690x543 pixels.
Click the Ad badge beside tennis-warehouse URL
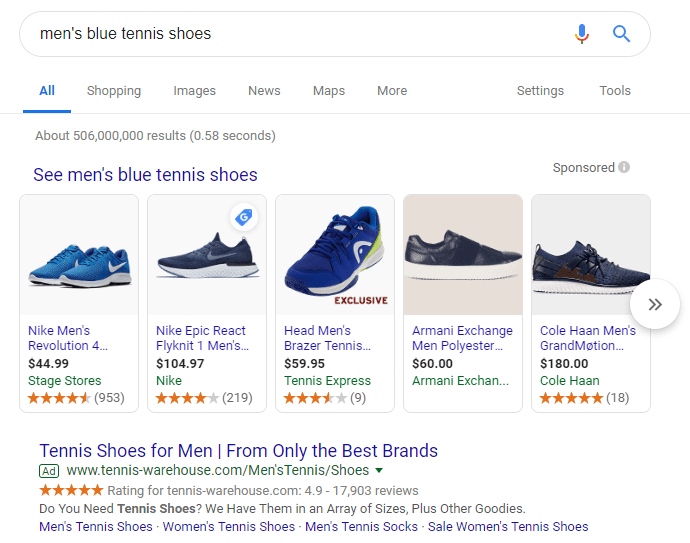coord(49,471)
